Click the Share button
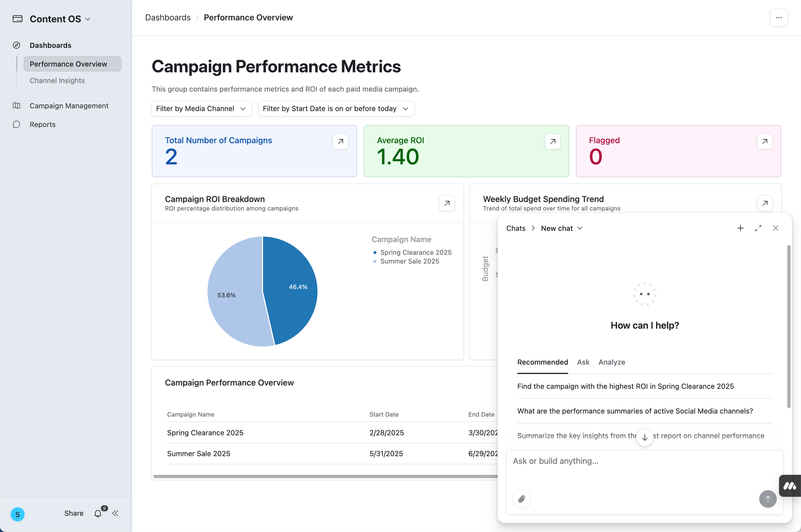The image size is (801, 532). pos(74,513)
